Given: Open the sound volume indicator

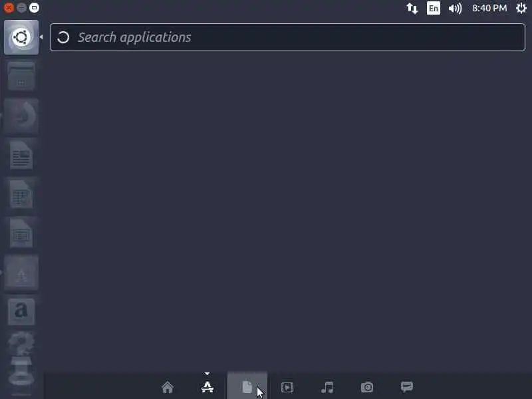Looking at the screenshot, I should (x=455, y=8).
